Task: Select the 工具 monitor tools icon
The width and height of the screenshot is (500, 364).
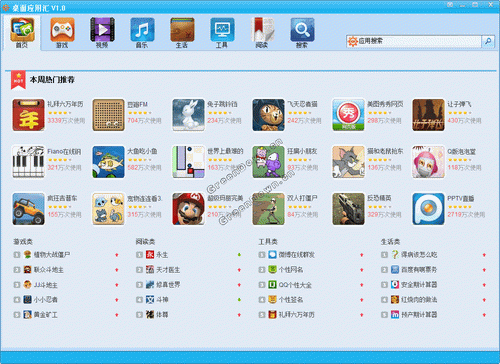Action: coord(222,33)
